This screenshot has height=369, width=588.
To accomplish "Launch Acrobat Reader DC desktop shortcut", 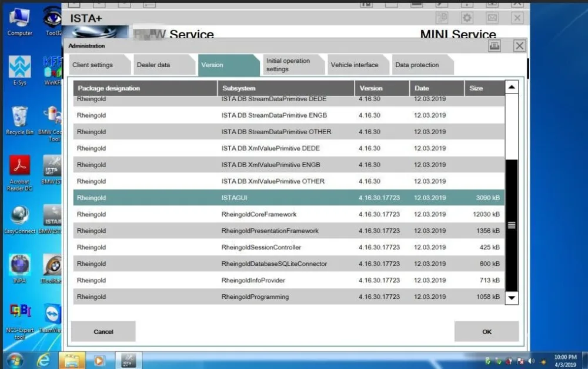I will pos(19,173).
